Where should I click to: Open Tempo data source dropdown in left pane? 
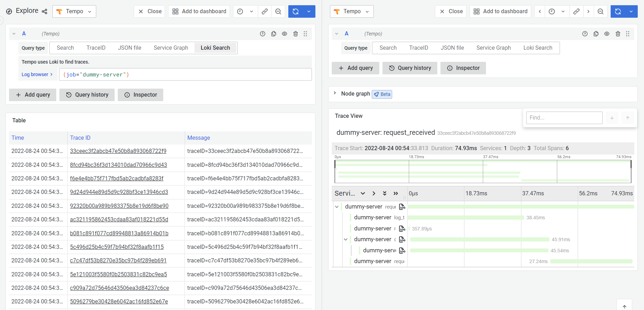tap(74, 11)
